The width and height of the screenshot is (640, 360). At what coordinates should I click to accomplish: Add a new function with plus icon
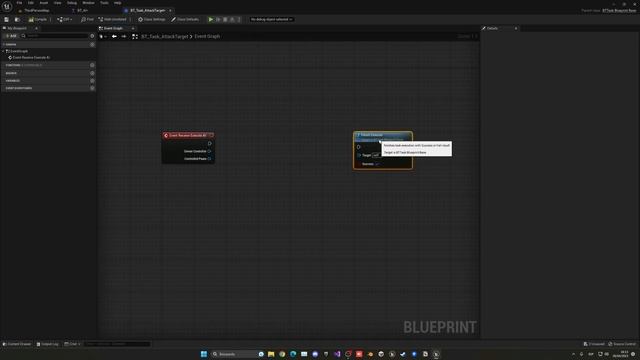pyautogui.click(x=92, y=65)
